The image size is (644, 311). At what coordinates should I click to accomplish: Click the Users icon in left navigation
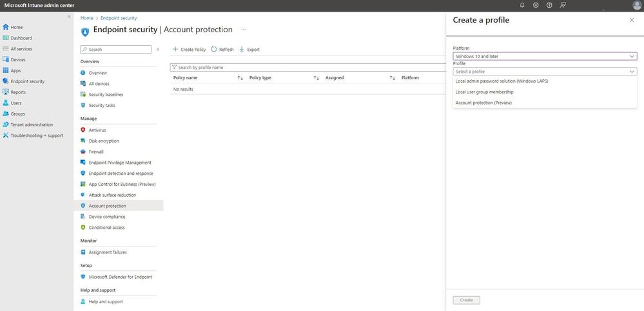coord(6,103)
